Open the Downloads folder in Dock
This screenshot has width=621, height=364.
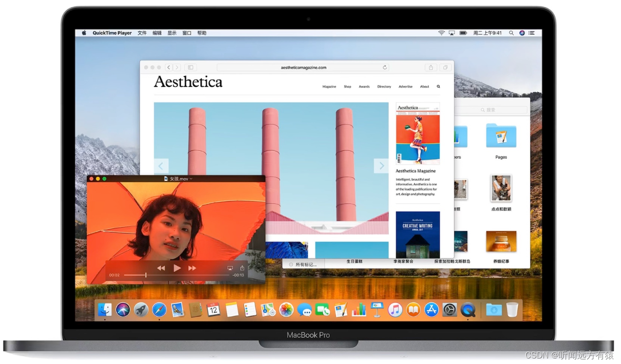494,309
